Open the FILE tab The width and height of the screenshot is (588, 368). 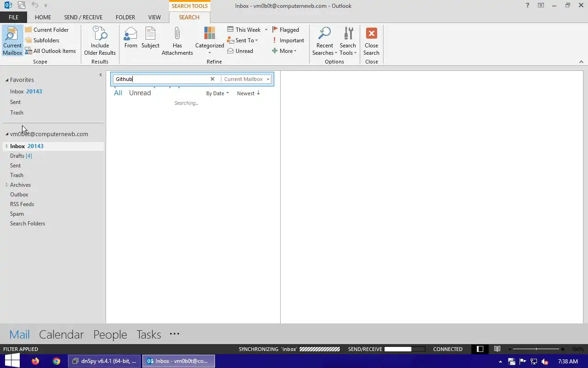click(13, 17)
